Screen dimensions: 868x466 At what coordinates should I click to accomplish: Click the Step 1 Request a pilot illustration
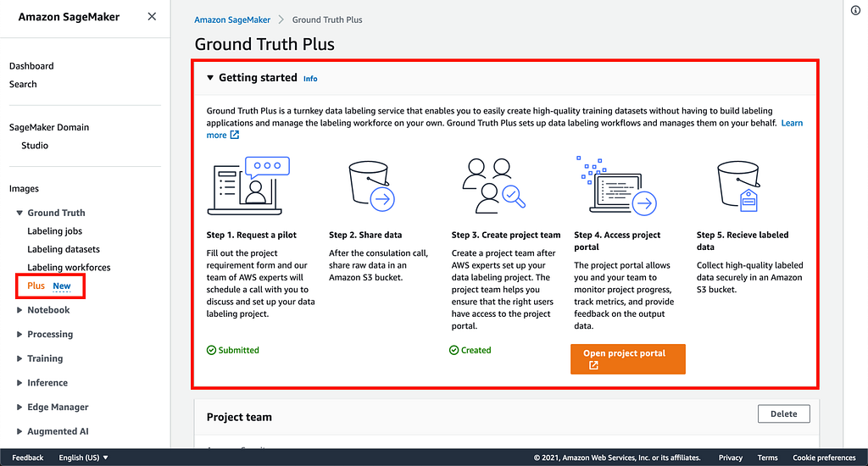(248, 186)
